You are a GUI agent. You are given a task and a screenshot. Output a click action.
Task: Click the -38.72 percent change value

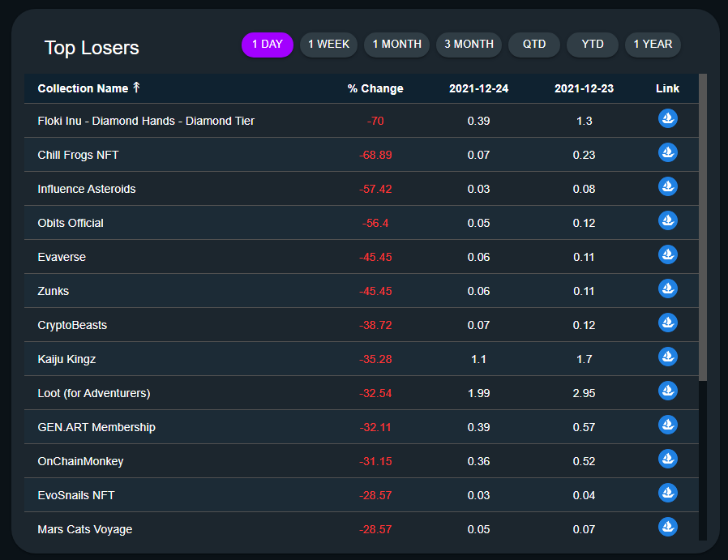point(375,325)
